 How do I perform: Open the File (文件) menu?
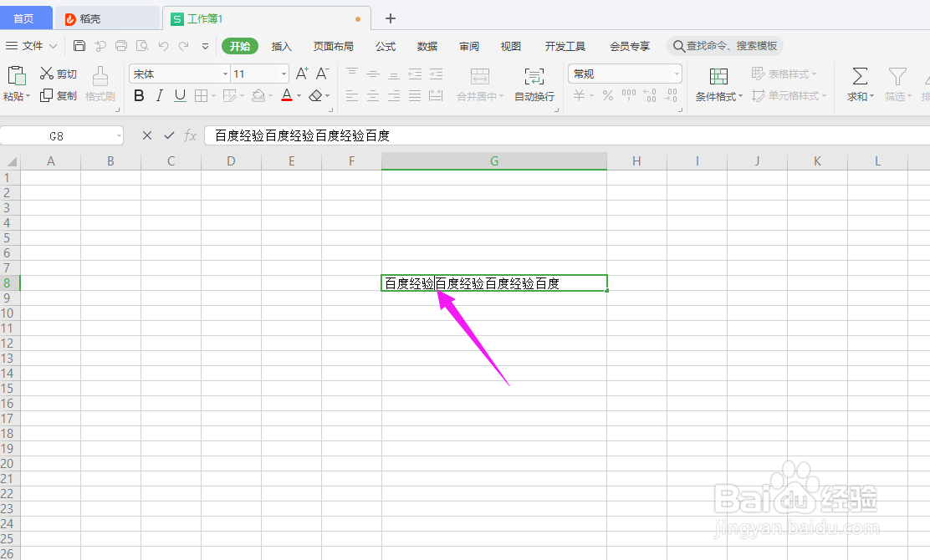click(32, 46)
